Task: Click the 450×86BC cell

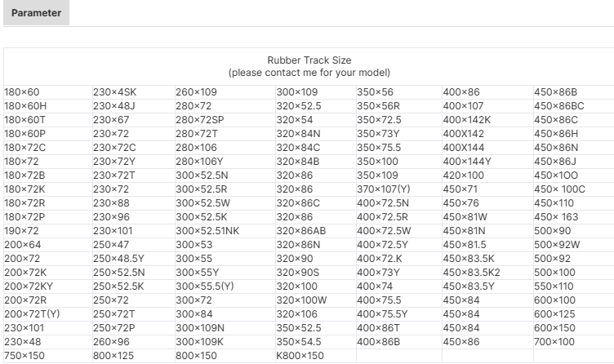Action: click(x=574, y=106)
